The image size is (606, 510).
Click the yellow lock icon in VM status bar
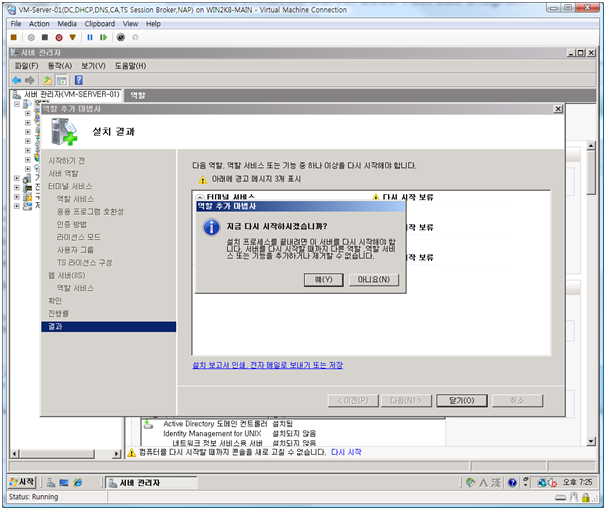(x=586, y=498)
